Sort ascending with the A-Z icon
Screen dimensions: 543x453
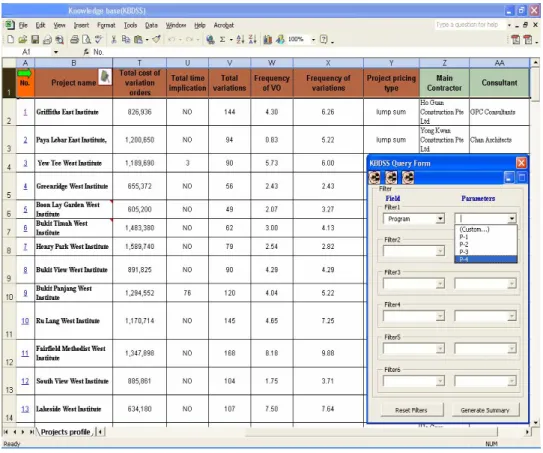click(240, 39)
